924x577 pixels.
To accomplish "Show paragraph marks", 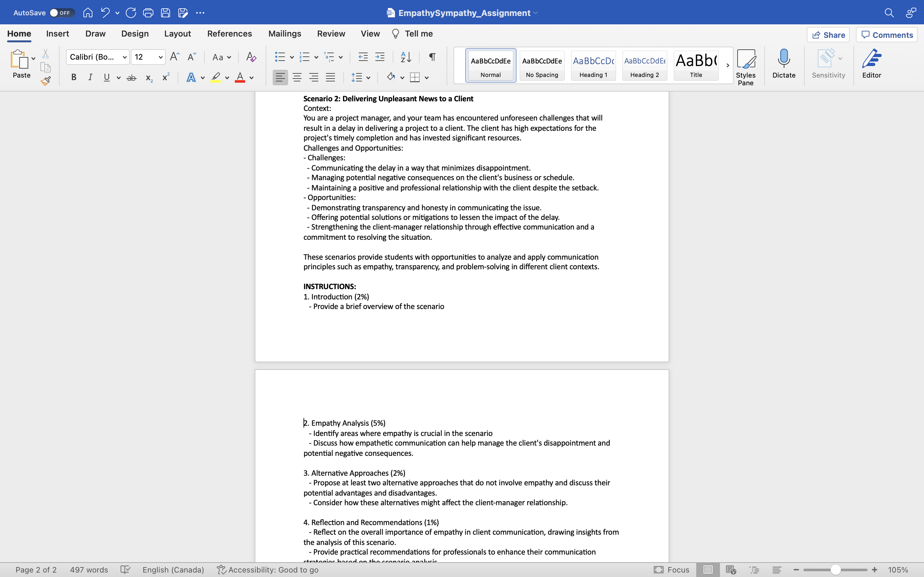I will click(x=432, y=56).
